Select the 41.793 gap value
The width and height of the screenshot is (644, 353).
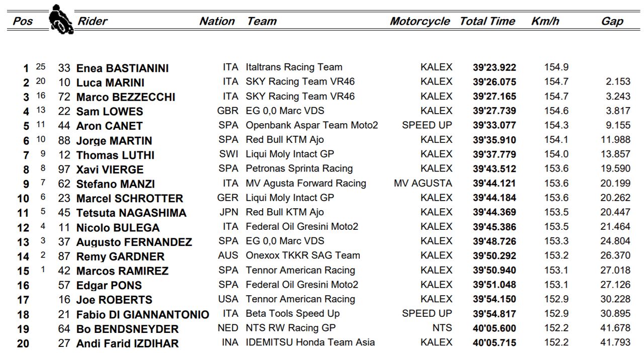point(615,342)
